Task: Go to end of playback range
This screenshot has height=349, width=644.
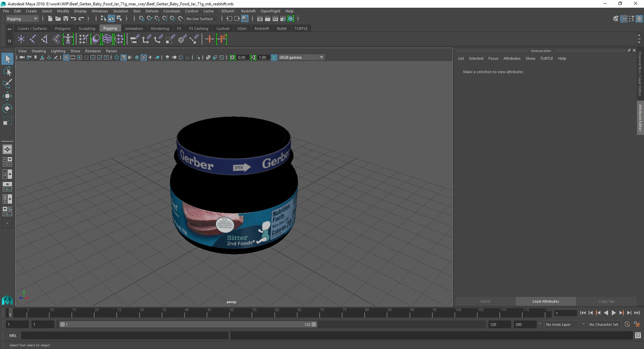Action: tap(637, 313)
